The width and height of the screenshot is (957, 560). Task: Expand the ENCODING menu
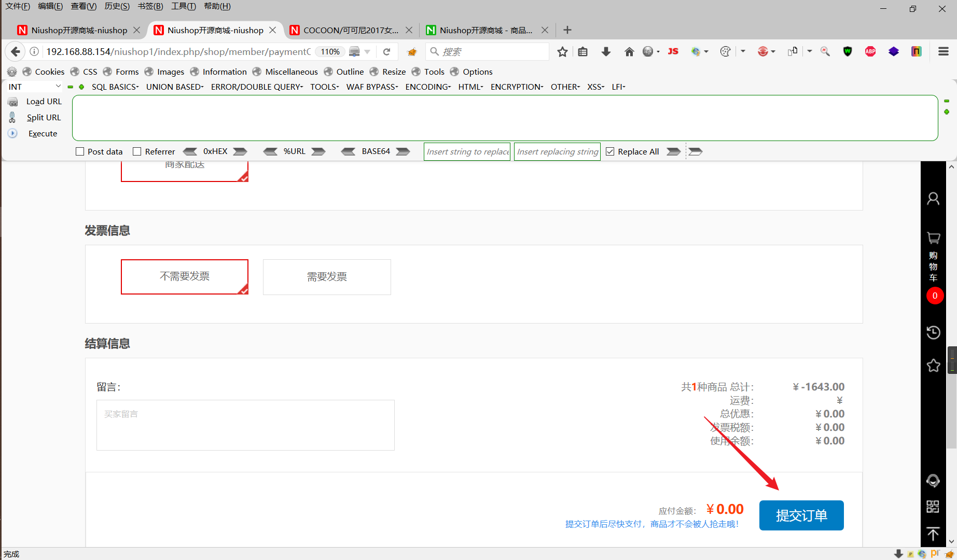(x=428, y=87)
